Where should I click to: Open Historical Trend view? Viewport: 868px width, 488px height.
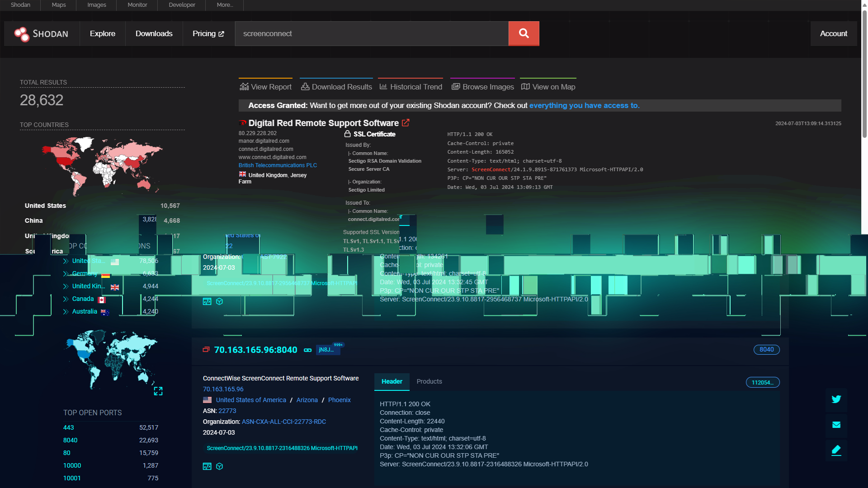[410, 87]
